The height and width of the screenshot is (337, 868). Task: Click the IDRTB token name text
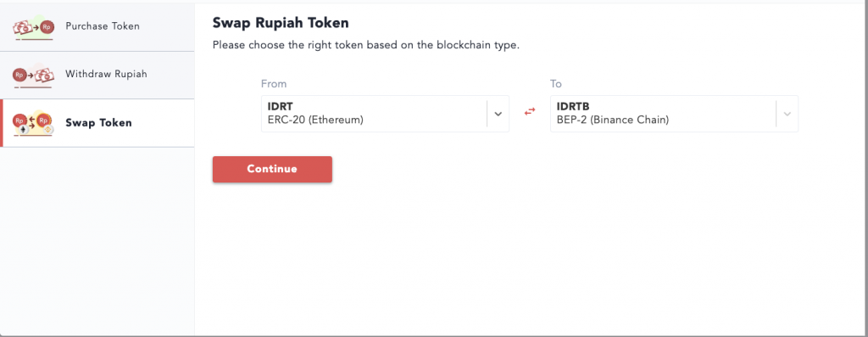573,108
